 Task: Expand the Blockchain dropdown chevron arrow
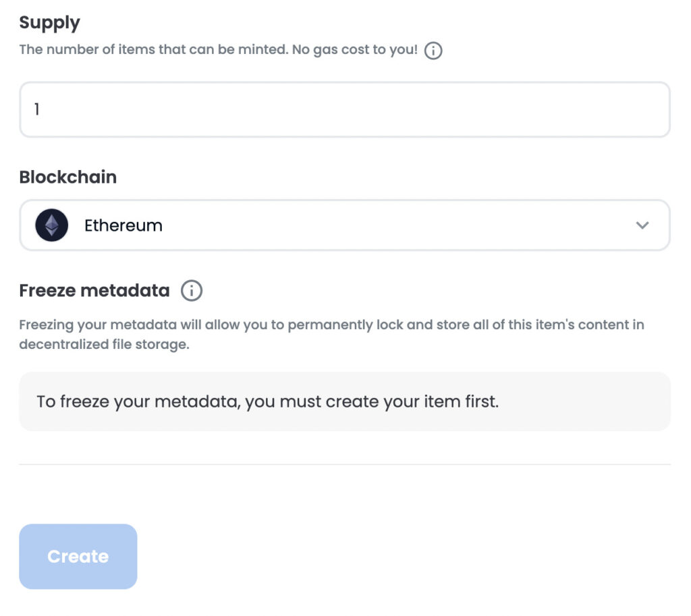tap(642, 225)
